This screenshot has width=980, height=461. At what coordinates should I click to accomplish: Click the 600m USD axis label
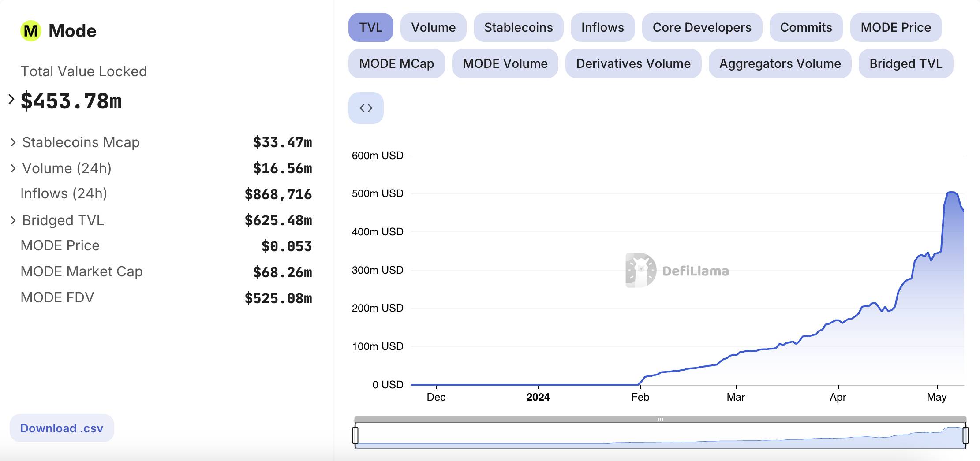(378, 156)
